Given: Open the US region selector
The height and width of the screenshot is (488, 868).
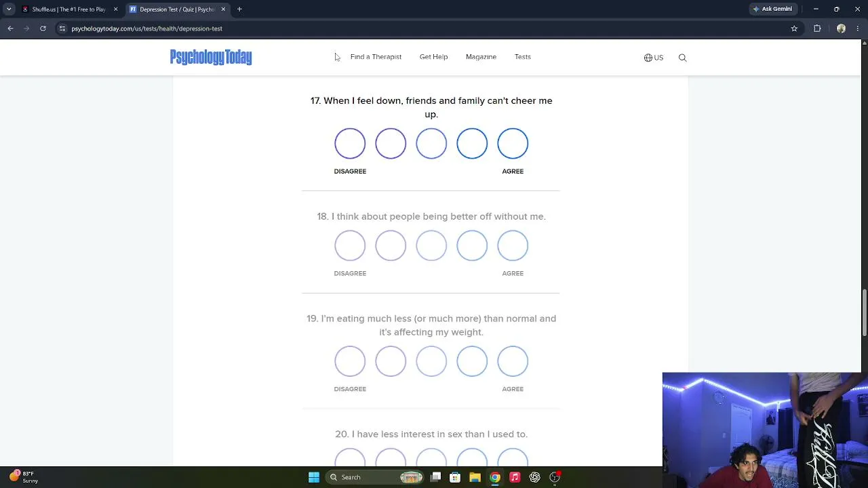Looking at the screenshot, I should [654, 58].
